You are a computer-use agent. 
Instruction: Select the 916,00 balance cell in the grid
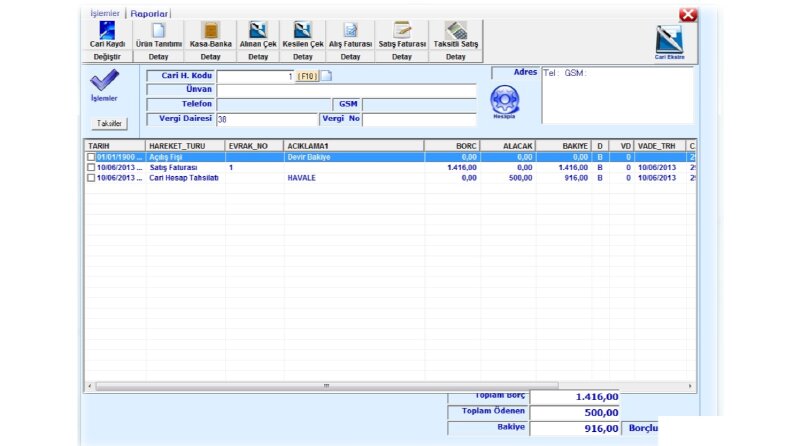[563, 178]
